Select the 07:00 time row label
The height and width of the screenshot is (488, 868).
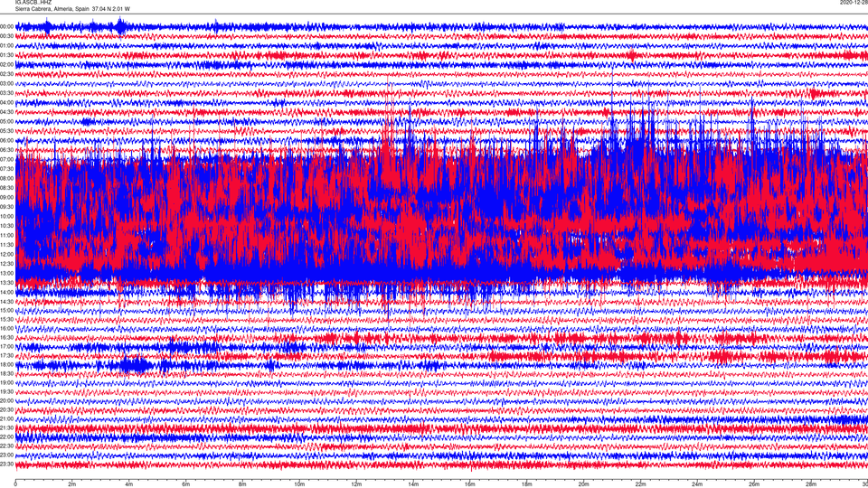point(7,159)
